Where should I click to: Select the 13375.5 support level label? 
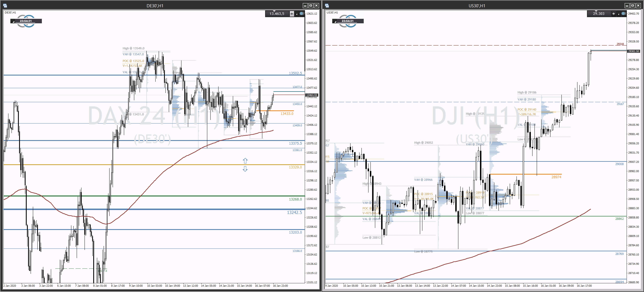(x=295, y=143)
